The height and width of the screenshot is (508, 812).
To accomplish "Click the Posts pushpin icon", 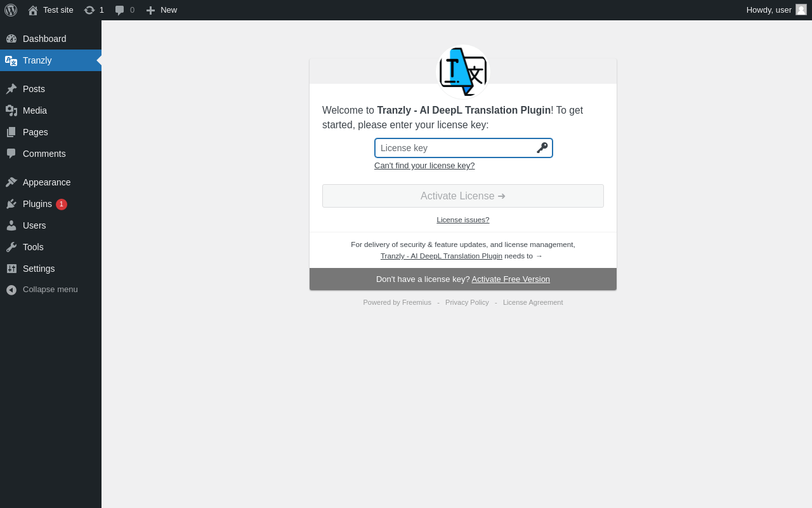I will coord(11,89).
